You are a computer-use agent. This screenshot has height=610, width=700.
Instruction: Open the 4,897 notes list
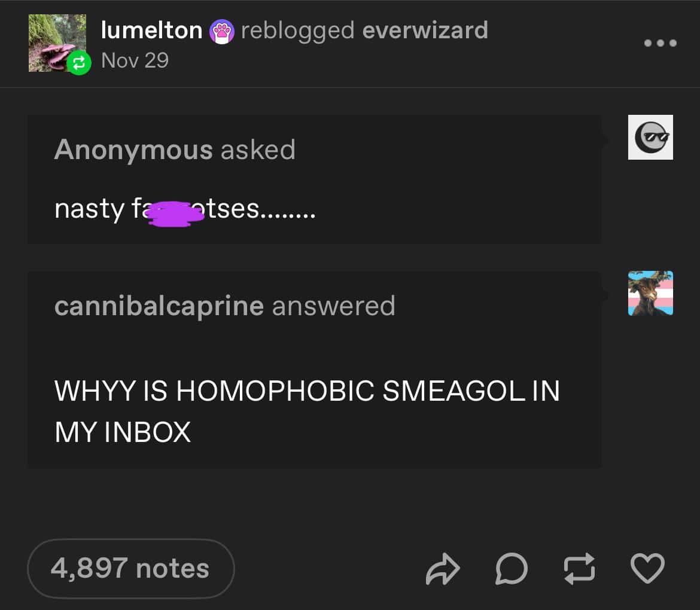click(130, 568)
